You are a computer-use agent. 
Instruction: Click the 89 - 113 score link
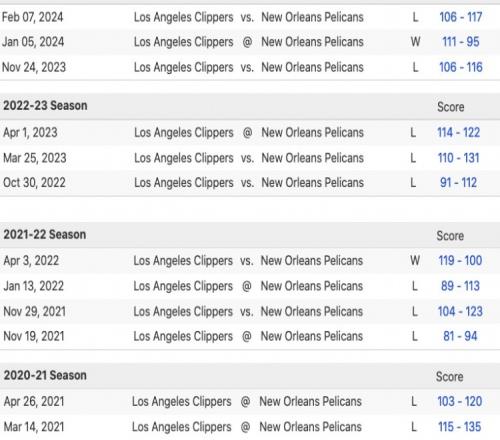pyautogui.click(x=460, y=286)
